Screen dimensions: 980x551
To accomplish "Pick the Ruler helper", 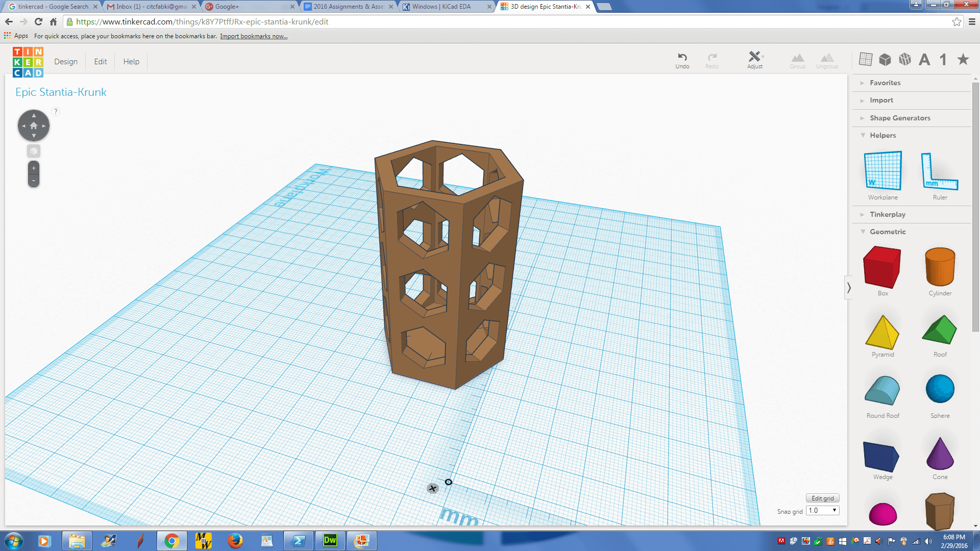I will coord(940,176).
